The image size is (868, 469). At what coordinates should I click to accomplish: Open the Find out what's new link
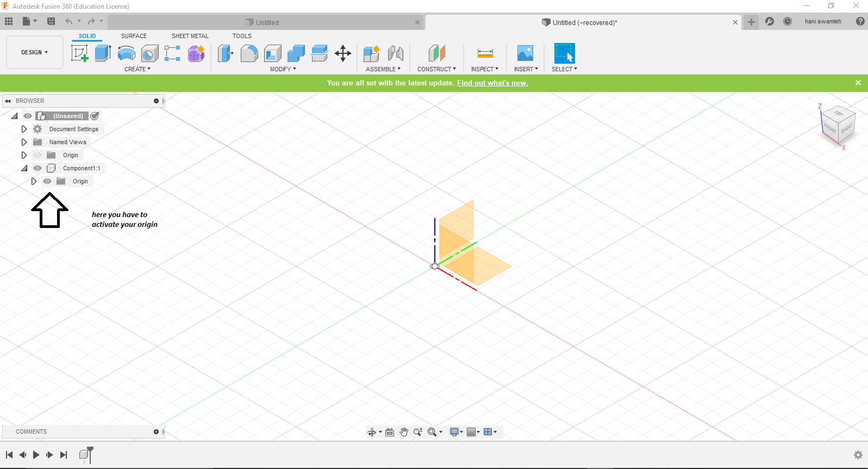tap(492, 83)
